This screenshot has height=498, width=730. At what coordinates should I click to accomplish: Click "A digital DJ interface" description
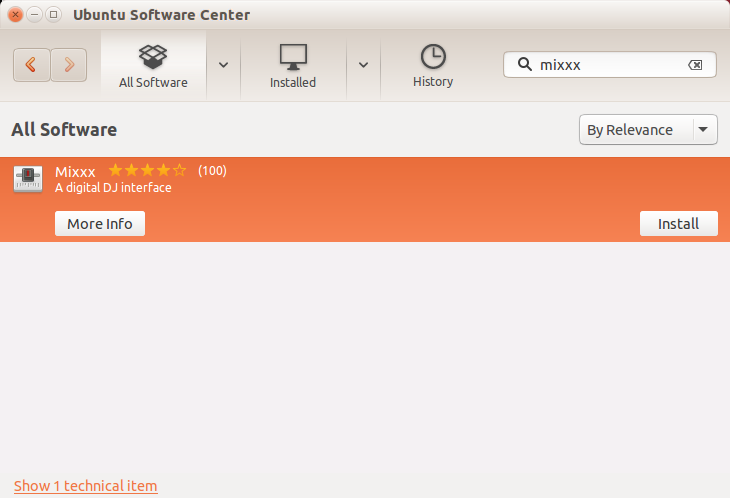(x=113, y=188)
